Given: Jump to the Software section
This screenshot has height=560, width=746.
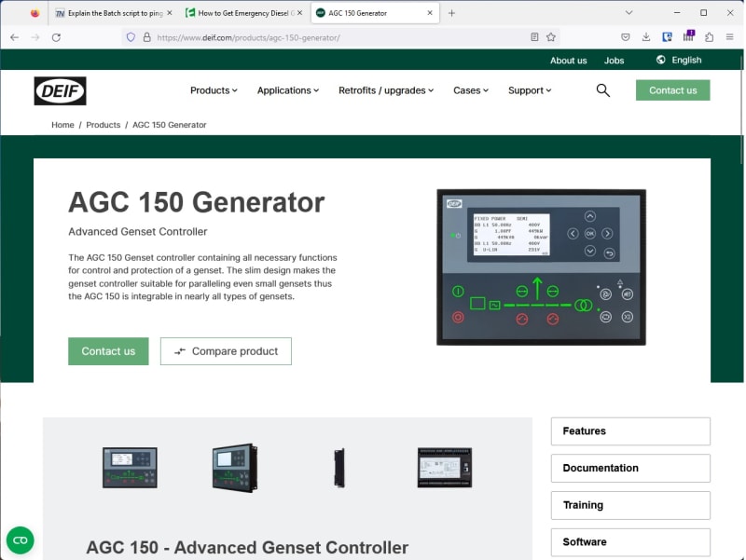Looking at the screenshot, I should [x=630, y=542].
